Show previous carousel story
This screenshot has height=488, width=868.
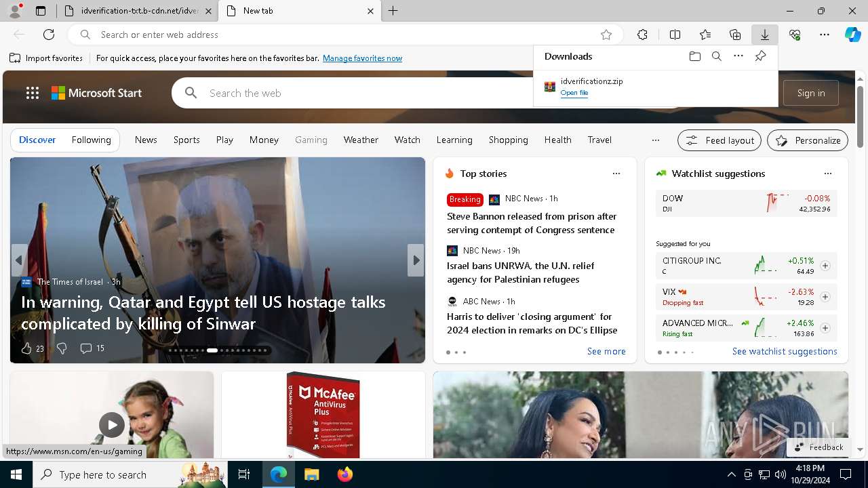coord(19,260)
